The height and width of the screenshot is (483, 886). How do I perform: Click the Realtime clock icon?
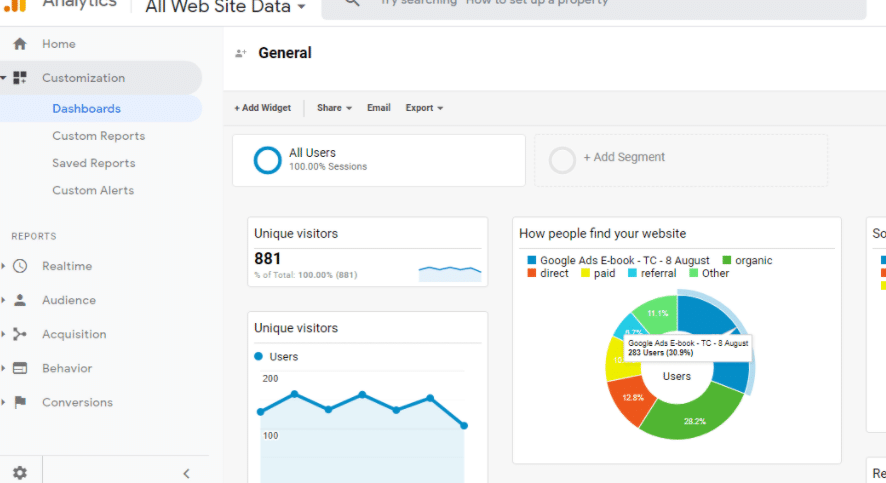click(x=20, y=266)
